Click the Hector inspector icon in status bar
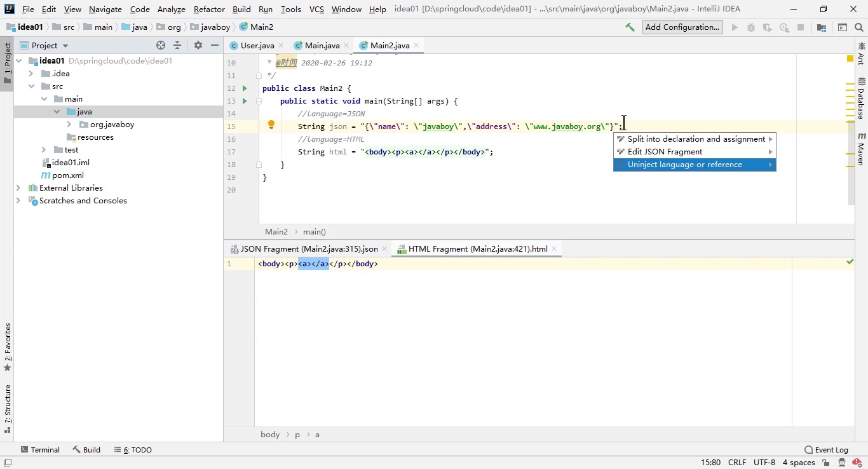The width and height of the screenshot is (868, 469). point(842,463)
